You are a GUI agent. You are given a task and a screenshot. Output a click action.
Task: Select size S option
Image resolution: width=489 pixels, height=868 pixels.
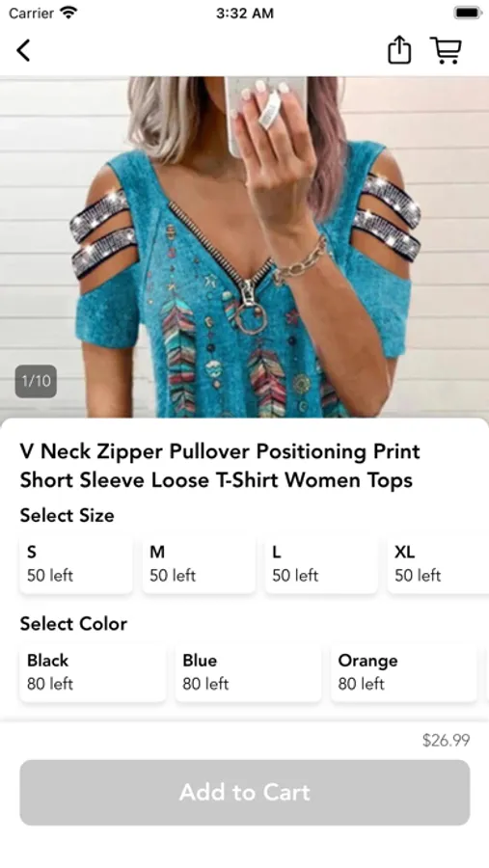pyautogui.click(x=76, y=563)
